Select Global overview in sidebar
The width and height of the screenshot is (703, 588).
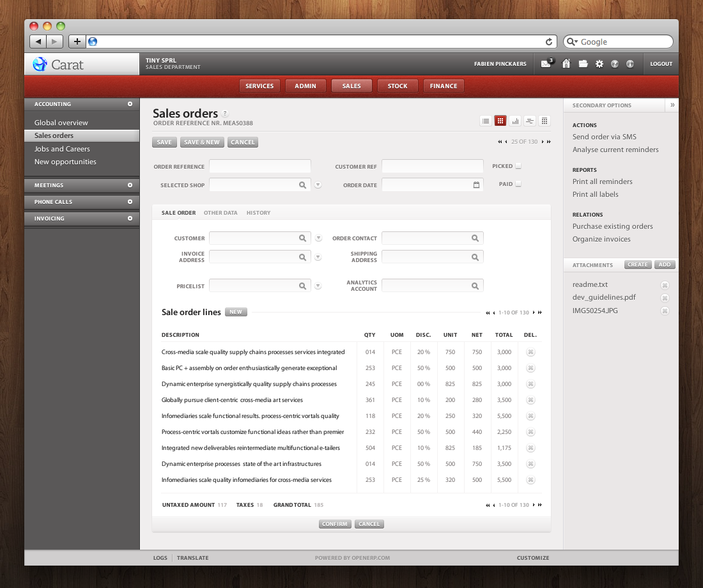[61, 123]
